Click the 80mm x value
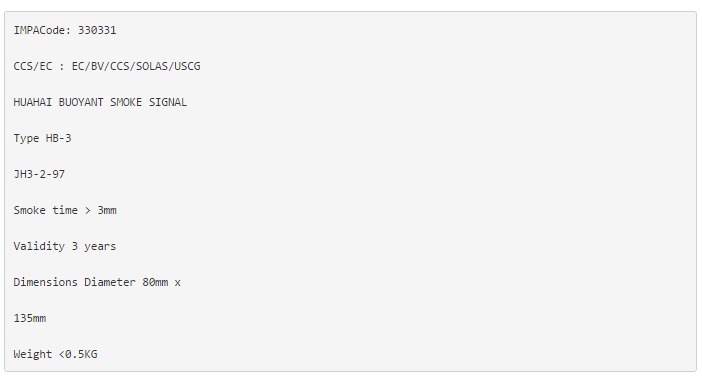The height and width of the screenshot is (379, 702). tap(162, 282)
